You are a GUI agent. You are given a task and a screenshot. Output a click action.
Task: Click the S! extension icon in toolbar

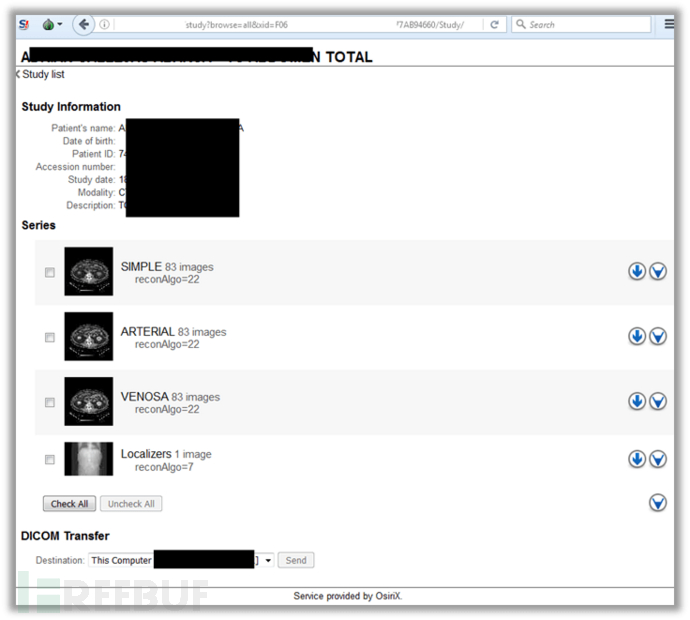pos(24,25)
